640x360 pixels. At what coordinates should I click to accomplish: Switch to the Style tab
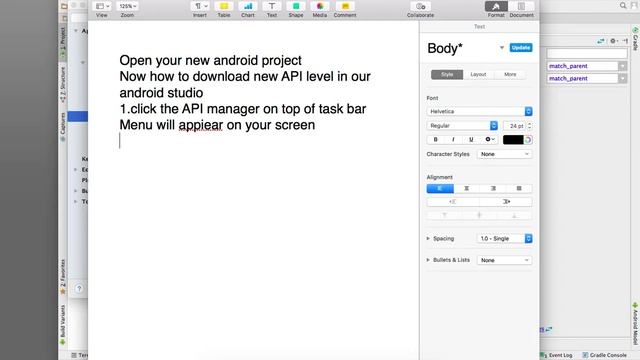click(x=447, y=74)
